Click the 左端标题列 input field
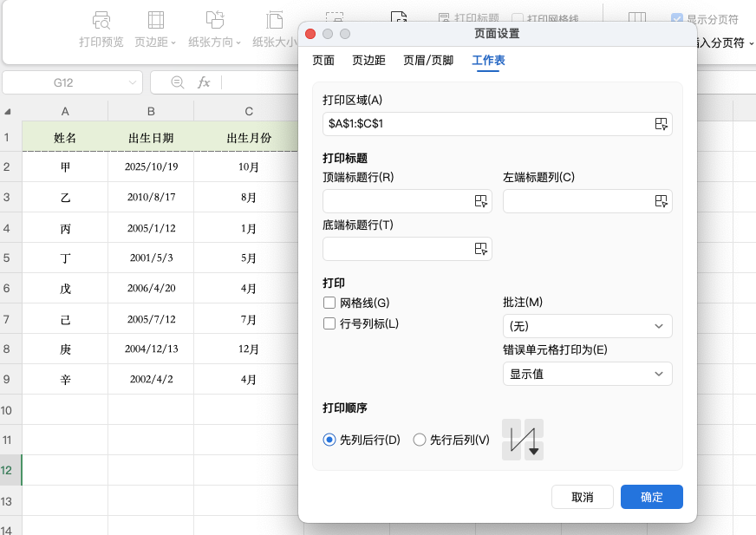The height and width of the screenshot is (535, 756). [x=587, y=201]
